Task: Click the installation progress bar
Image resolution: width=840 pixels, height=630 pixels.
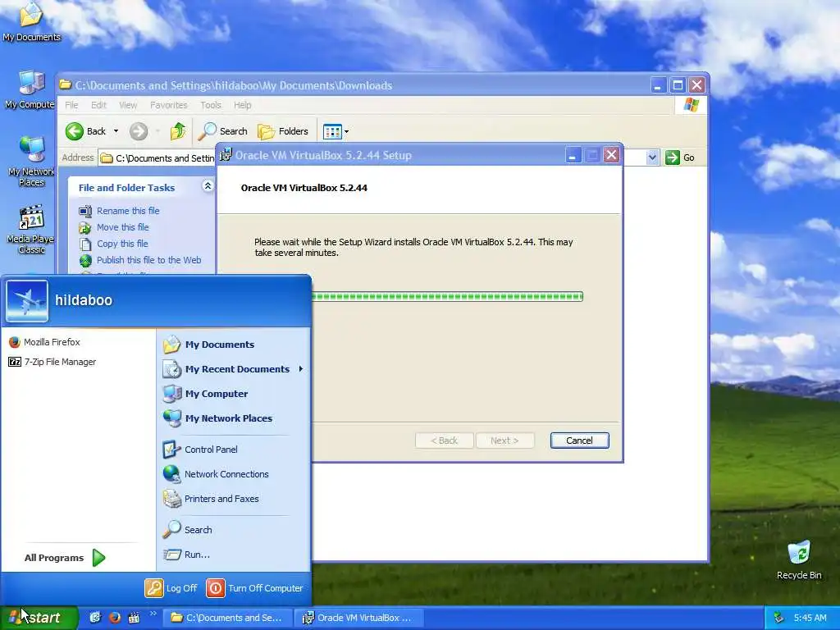Action: click(x=447, y=296)
